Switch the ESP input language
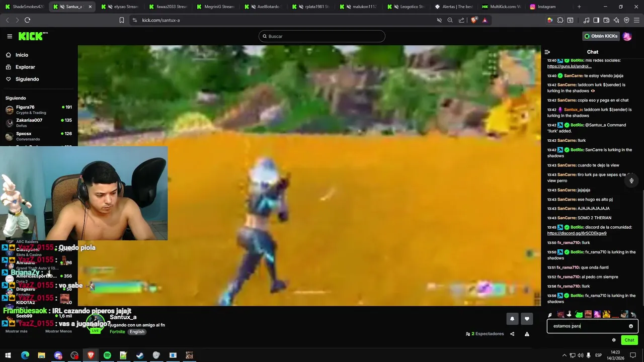The width and height of the screenshot is (644, 362). (598, 355)
